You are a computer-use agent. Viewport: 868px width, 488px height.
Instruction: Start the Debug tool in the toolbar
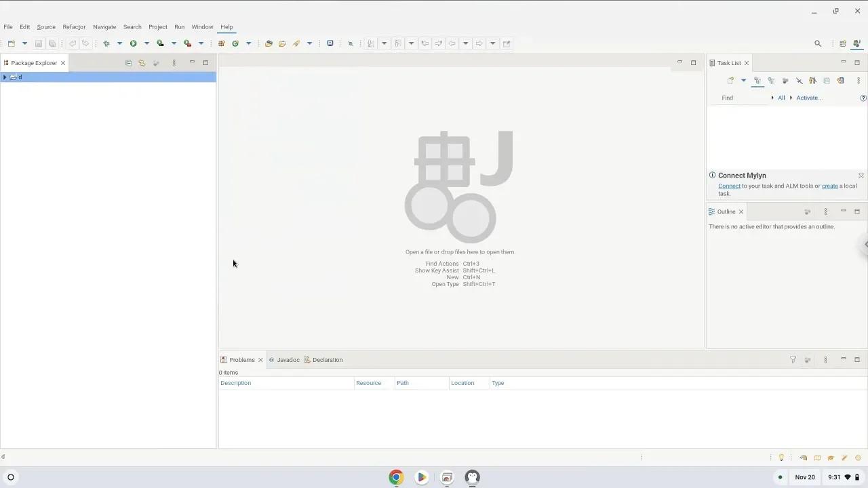click(x=106, y=43)
